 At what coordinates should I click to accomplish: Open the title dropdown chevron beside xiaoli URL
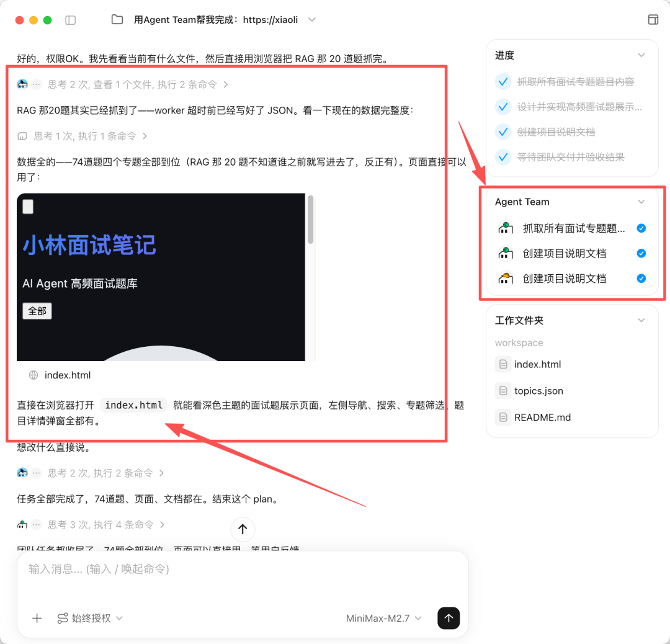coord(312,20)
